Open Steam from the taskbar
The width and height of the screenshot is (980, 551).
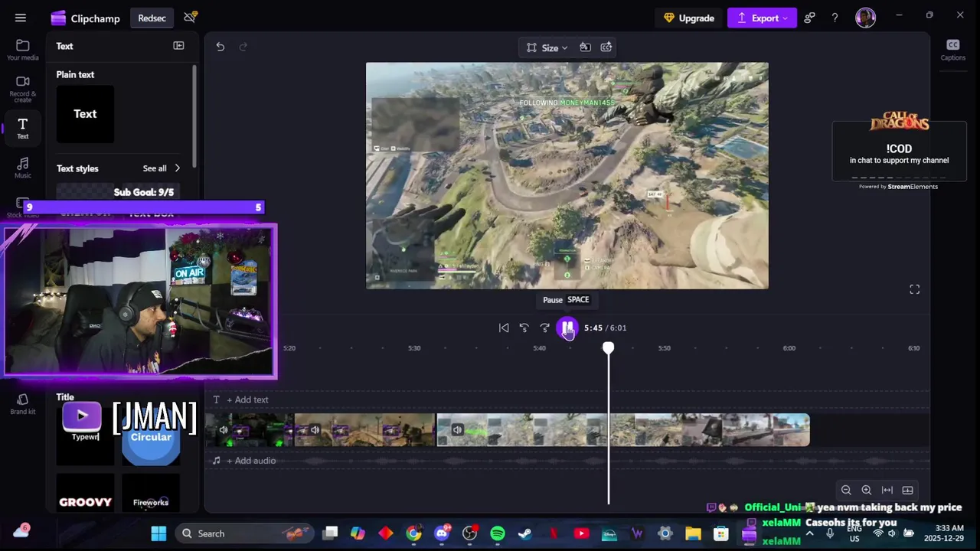tap(525, 533)
